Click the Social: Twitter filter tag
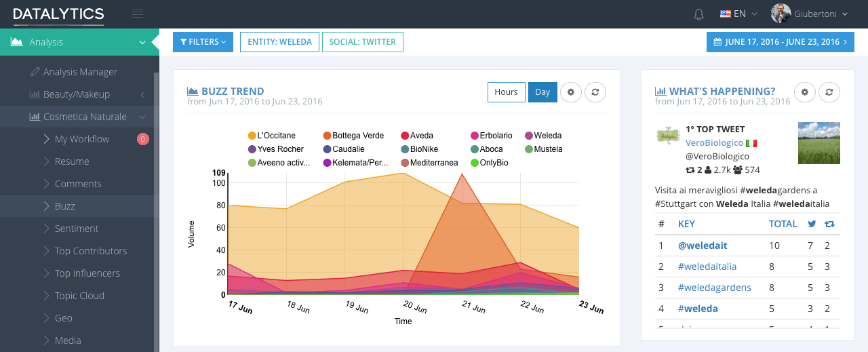 coord(363,42)
